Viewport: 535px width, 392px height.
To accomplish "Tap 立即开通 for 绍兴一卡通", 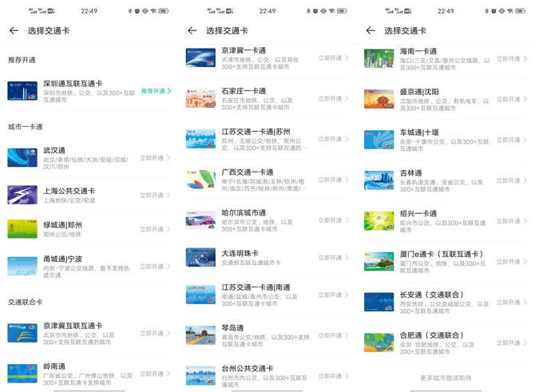I will 512,221.
